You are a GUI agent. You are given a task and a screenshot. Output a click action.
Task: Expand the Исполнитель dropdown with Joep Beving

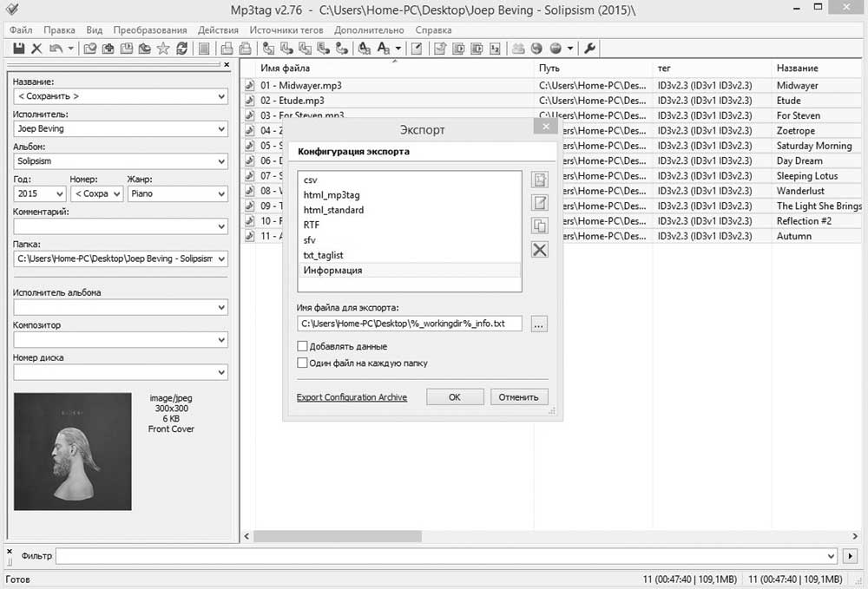(221, 129)
